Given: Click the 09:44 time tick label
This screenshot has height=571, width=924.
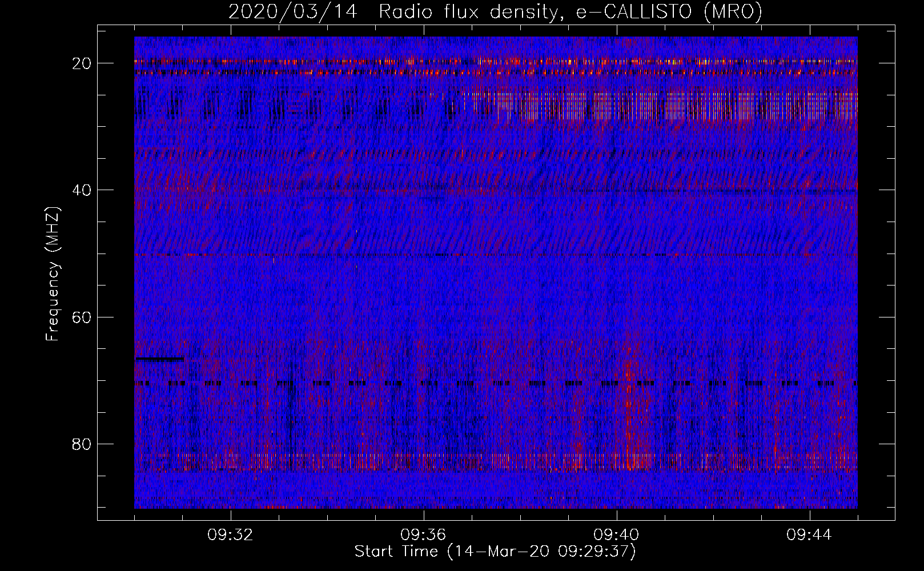Looking at the screenshot, I should coord(809,535).
